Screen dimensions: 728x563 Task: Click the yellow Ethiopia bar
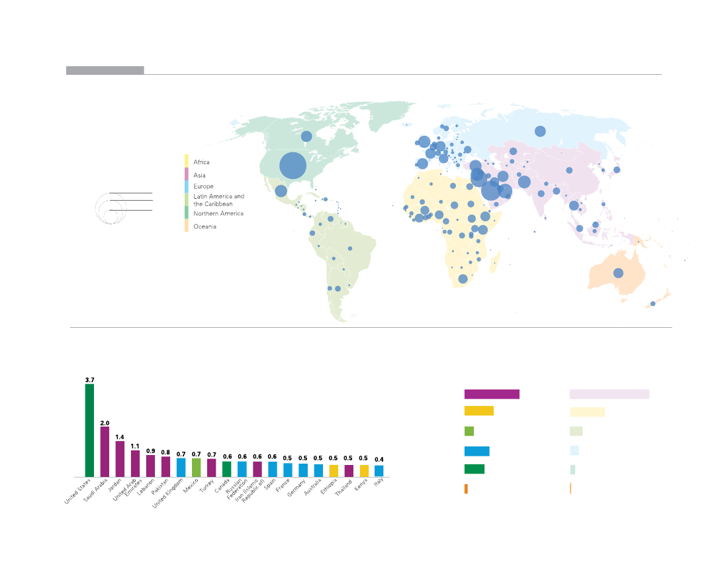pyautogui.click(x=334, y=471)
